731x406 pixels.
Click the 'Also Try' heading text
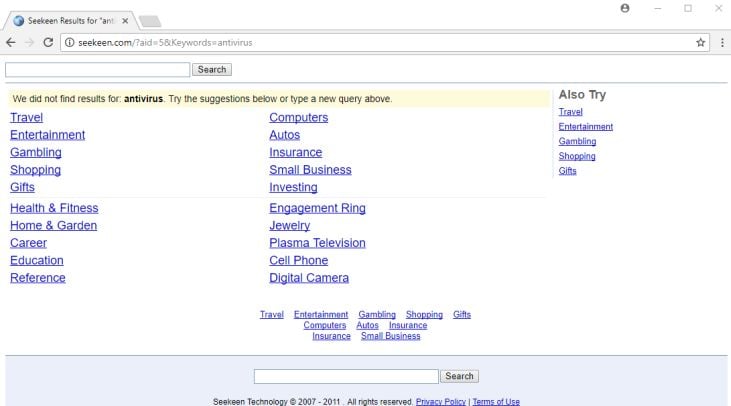tap(582, 95)
